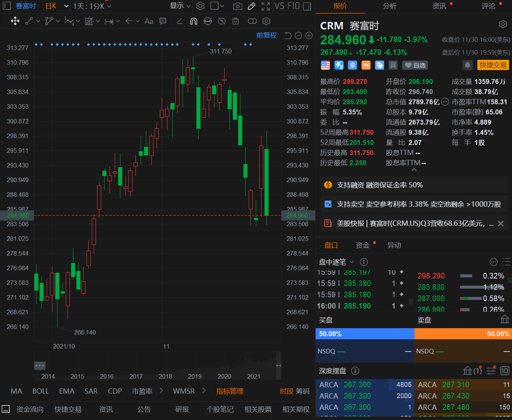Hide all drawings with eye-slash icon

(x=222, y=21)
